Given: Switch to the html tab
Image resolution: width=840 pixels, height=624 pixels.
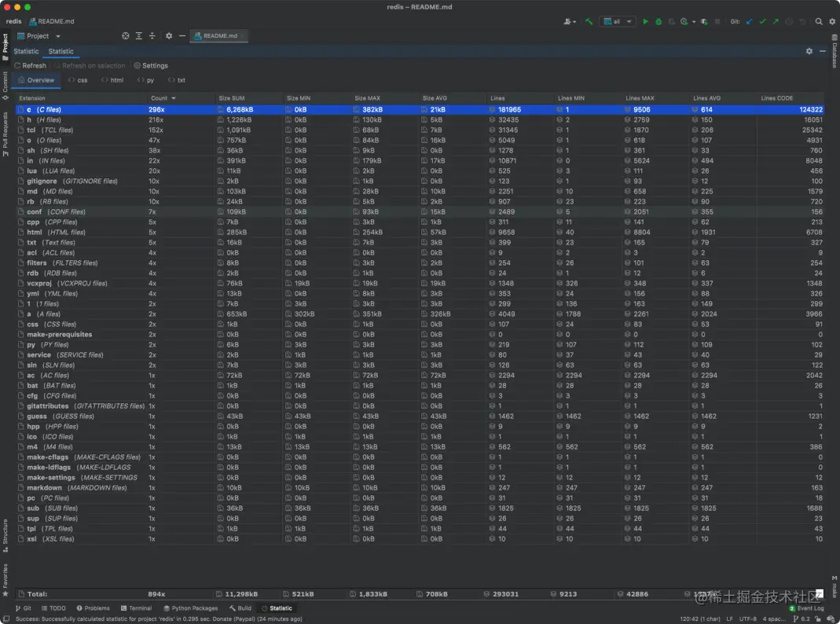Looking at the screenshot, I should (112, 80).
